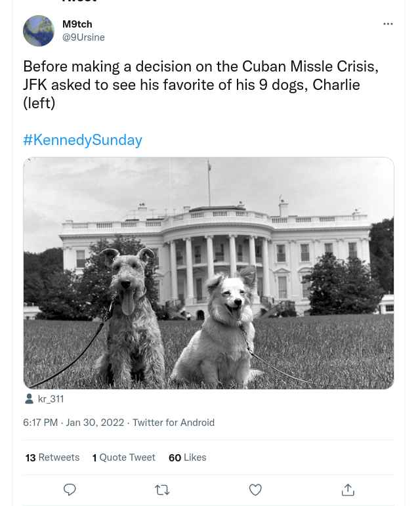Viewport: 420px width, 506px height.
Task: Show the 60 Likes list
Action: click(x=188, y=457)
